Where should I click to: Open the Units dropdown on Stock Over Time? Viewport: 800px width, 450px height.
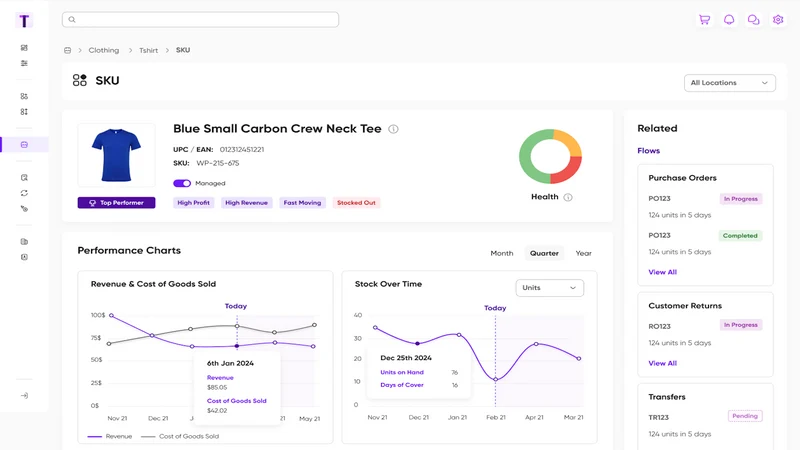click(x=549, y=288)
